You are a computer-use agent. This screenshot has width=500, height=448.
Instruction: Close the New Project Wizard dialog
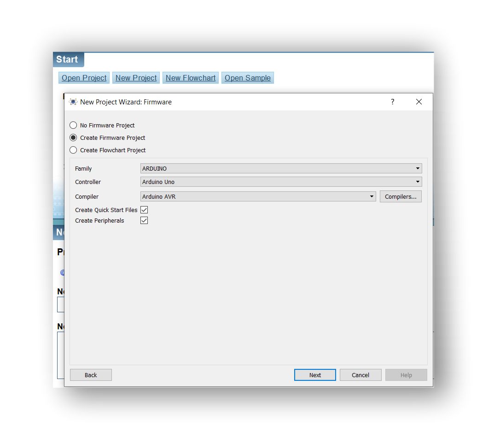click(419, 102)
